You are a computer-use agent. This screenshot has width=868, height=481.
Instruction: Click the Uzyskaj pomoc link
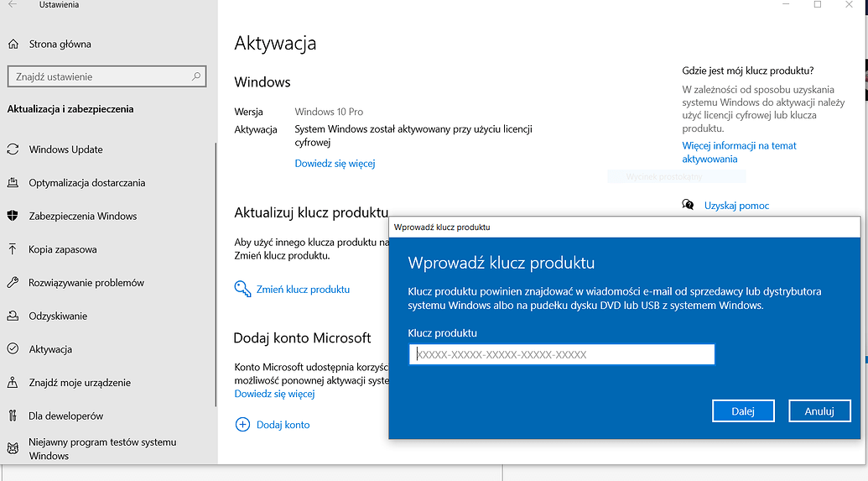tap(736, 206)
